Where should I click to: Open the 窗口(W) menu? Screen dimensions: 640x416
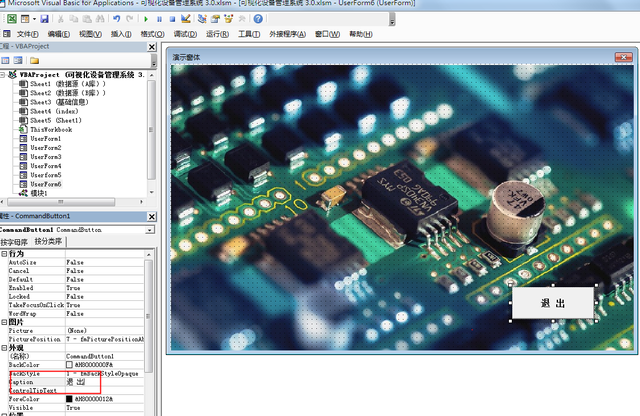tap(327, 34)
